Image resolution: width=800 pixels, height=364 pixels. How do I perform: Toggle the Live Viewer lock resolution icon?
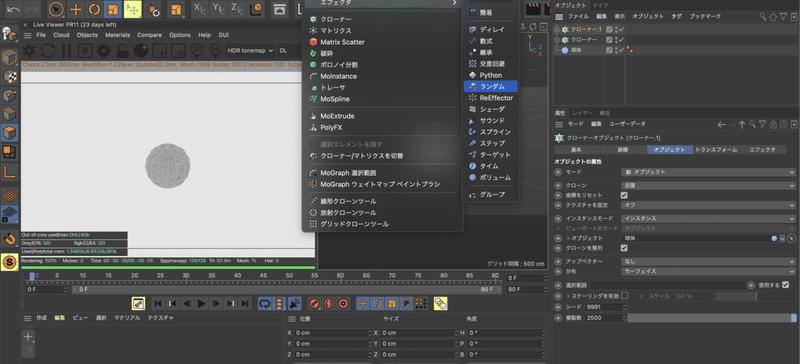coord(122,51)
